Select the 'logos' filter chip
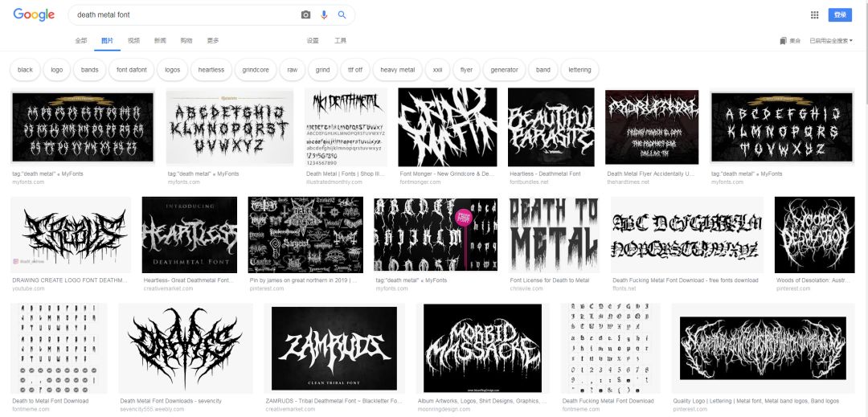The width and height of the screenshot is (868, 417). click(172, 70)
